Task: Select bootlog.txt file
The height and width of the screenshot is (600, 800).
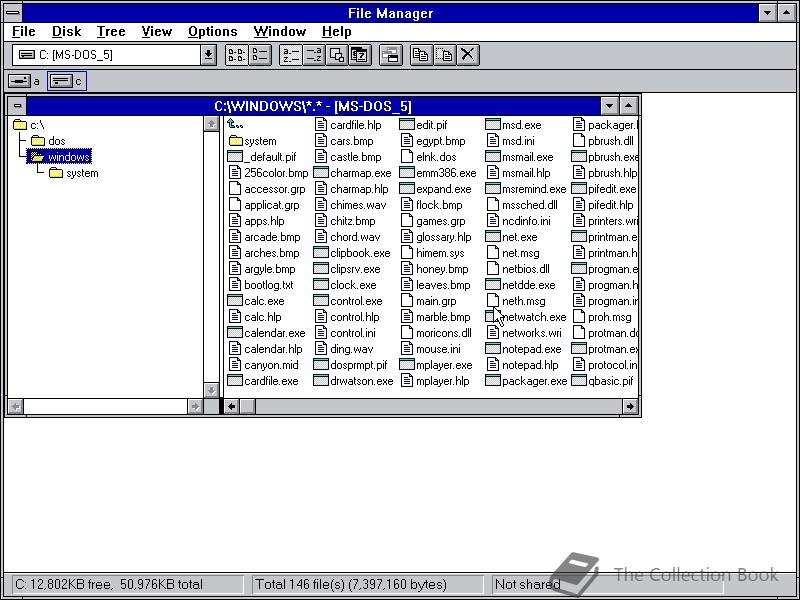Action: pyautogui.click(x=261, y=285)
